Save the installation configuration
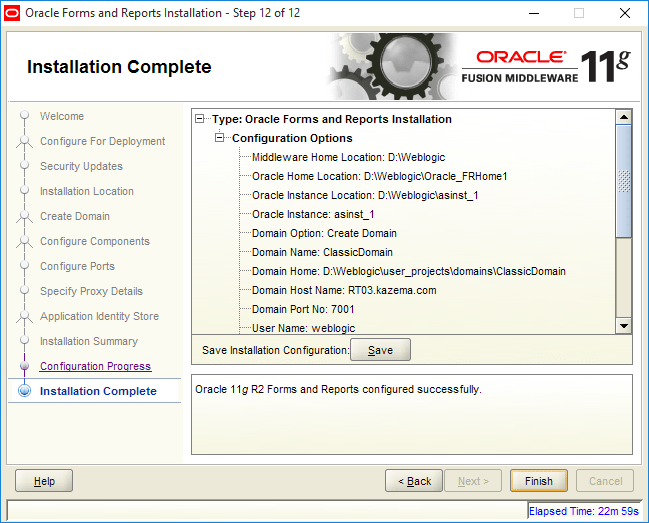The height and width of the screenshot is (523, 649). (380, 350)
